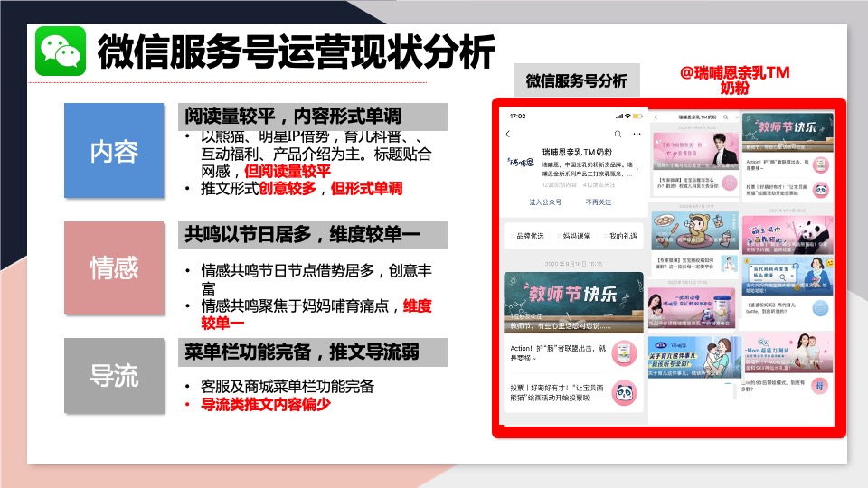
Task: Open the 宝宝肠绞痛如何缓解 article
Action: tap(685, 263)
